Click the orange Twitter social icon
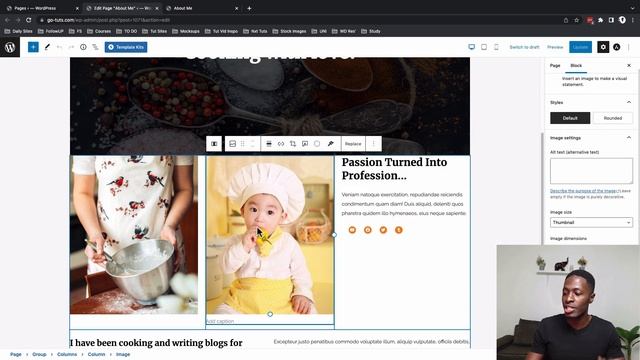Viewport: 640px width, 360px height. point(383,230)
